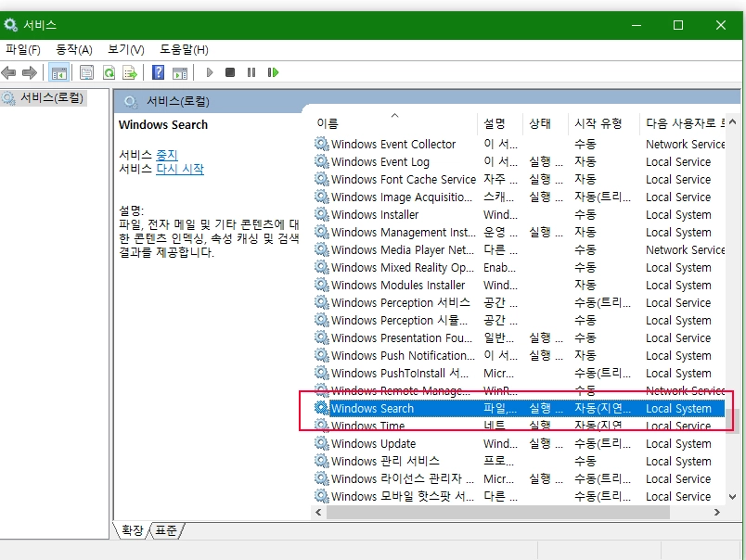Screen dimensions: 746x560
Task: Click the Windows Image Acquisition gear icon
Action: pos(322,197)
